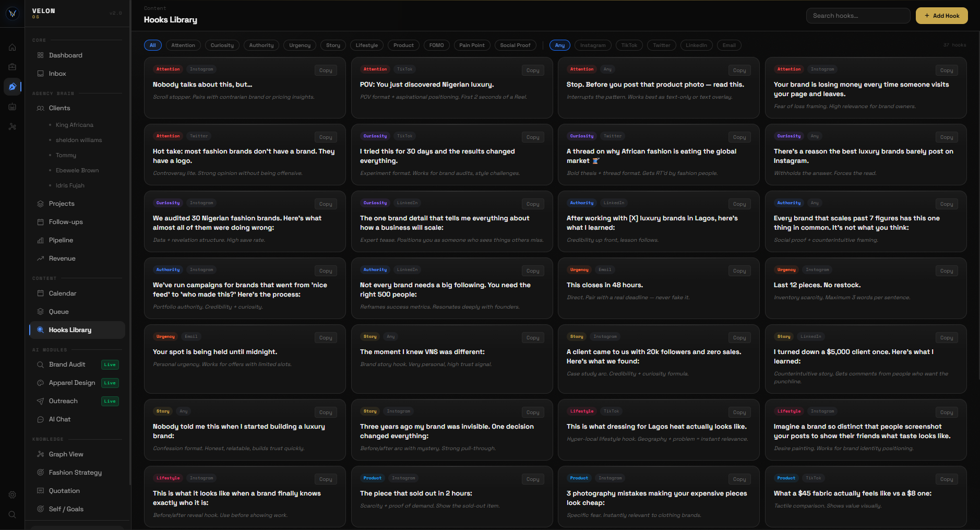The image size is (980, 530).
Task: Open the Pipeline view
Action: click(77, 240)
